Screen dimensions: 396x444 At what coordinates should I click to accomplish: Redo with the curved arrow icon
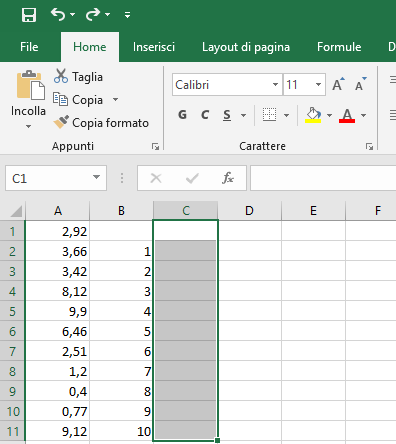point(93,14)
